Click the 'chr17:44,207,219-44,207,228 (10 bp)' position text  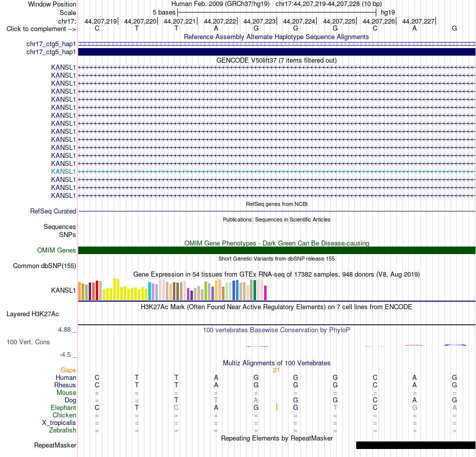coord(329,4)
